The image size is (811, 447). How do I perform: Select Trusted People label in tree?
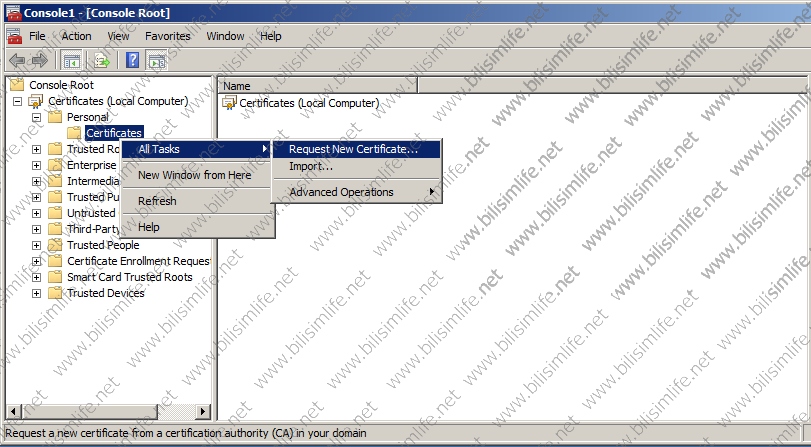[103, 245]
